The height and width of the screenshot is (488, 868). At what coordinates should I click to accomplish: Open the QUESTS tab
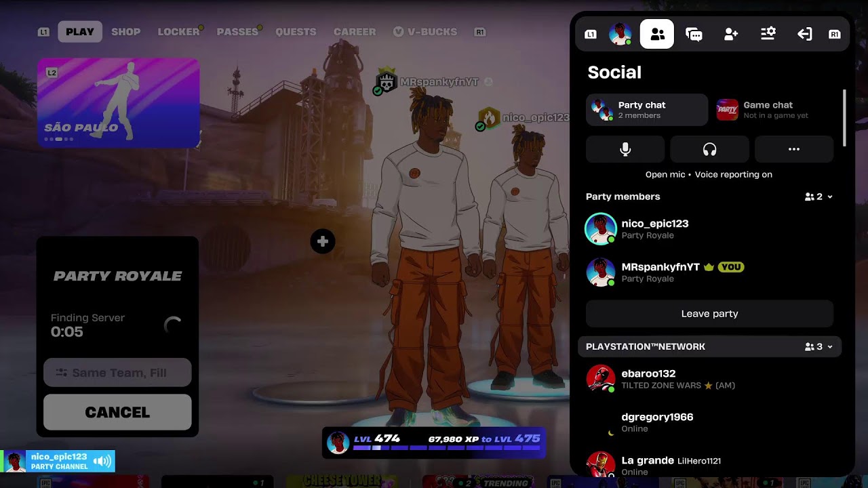coord(296,32)
